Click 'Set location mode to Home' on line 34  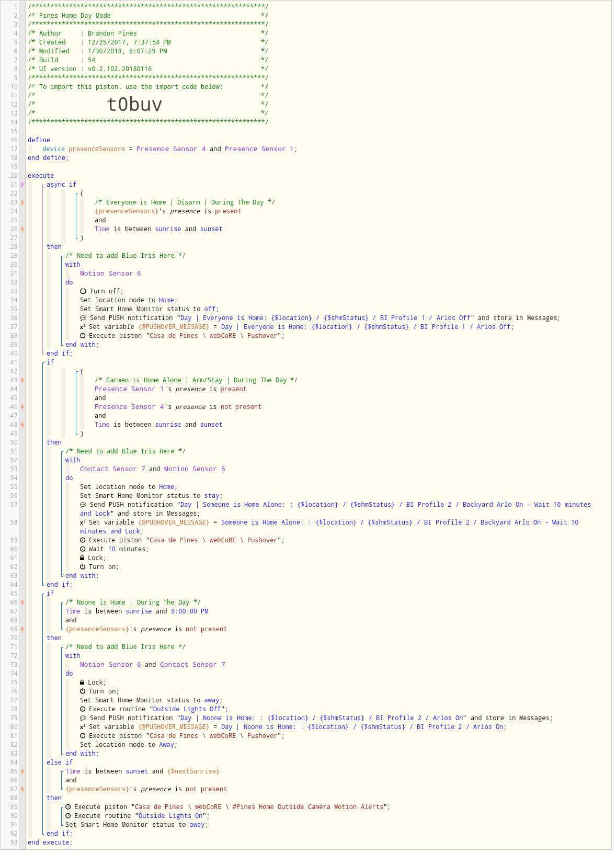click(129, 300)
